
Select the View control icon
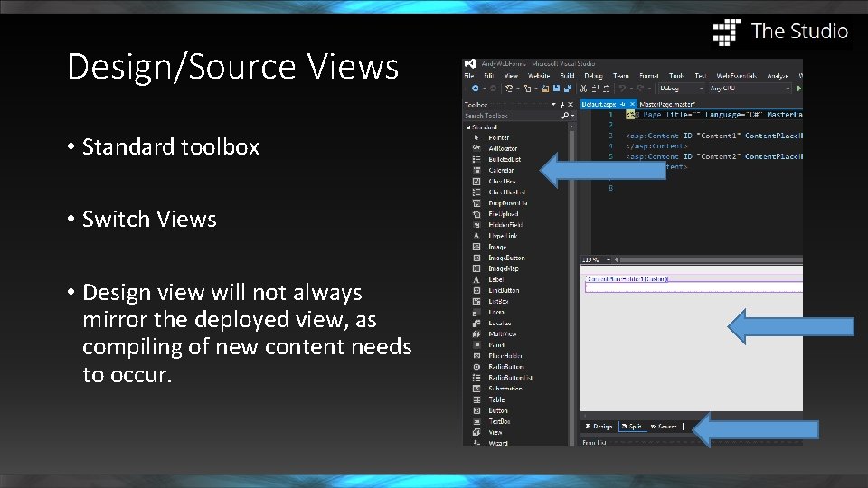pos(476,432)
